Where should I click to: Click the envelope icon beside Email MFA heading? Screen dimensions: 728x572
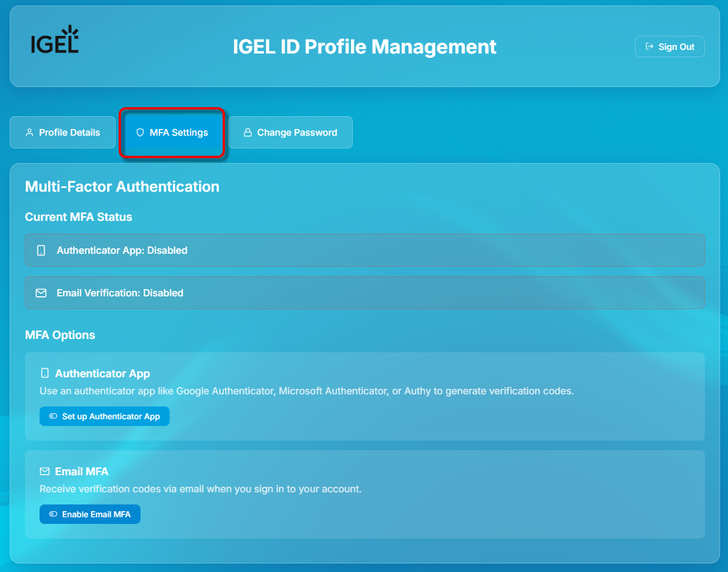(44, 472)
